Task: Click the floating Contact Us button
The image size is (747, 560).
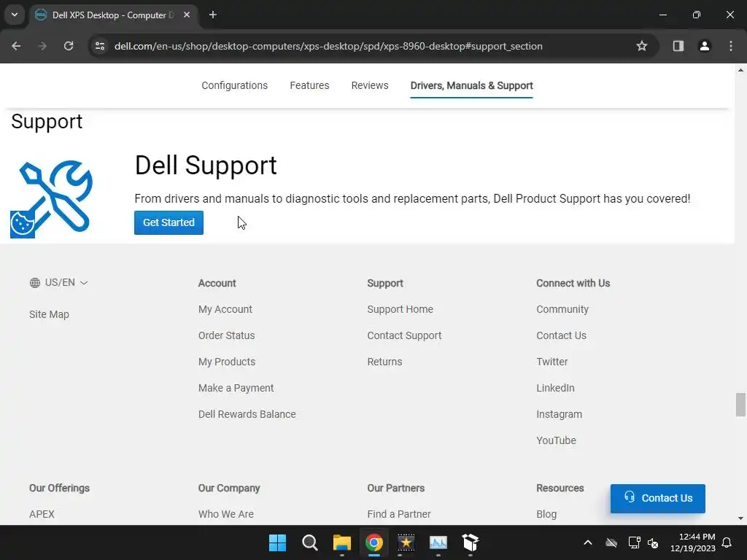Action: tap(657, 499)
